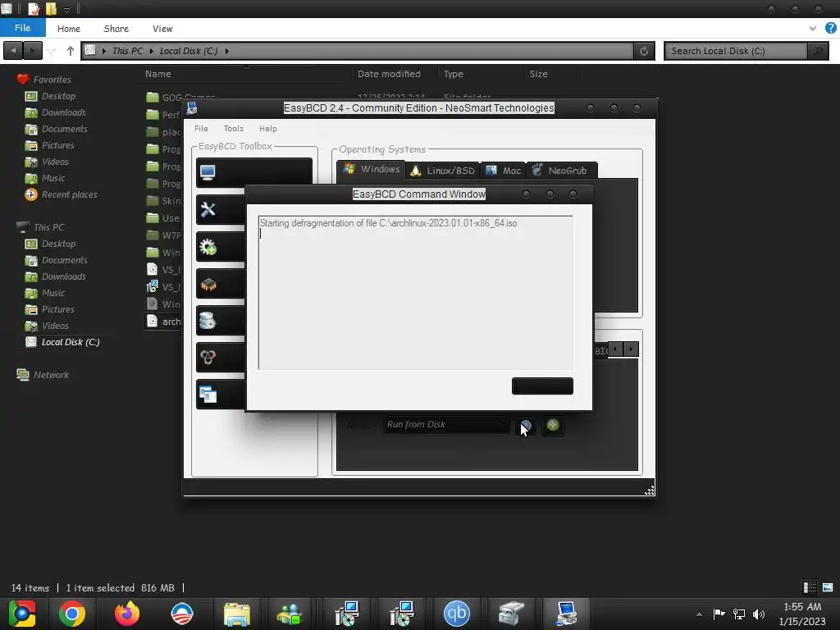Open the Action Center flag tray icon
Viewport: 840px width, 630px height.
pos(719,614)
